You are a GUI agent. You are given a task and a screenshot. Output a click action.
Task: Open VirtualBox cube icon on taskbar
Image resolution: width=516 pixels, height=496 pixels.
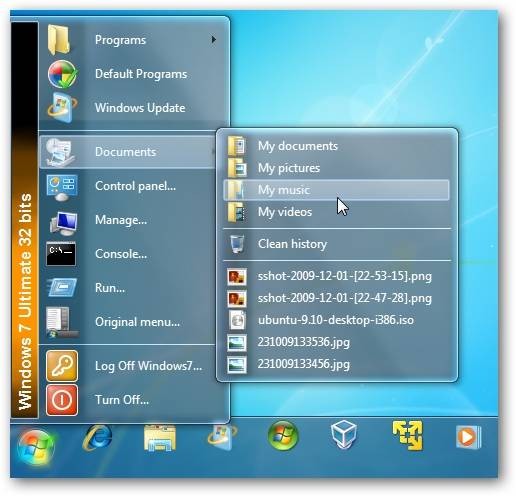(344, 435)
